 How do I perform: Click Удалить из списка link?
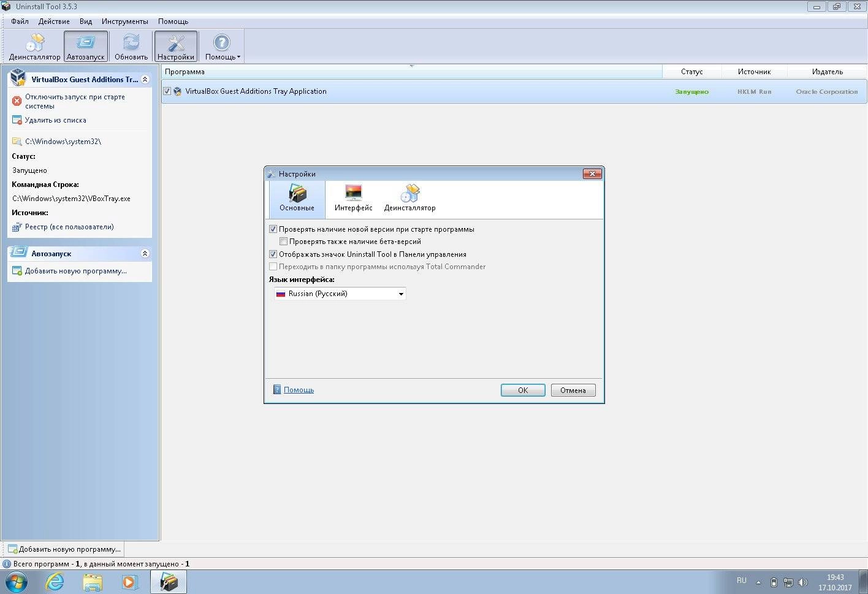pyautogui.click(x=55, y=120)
